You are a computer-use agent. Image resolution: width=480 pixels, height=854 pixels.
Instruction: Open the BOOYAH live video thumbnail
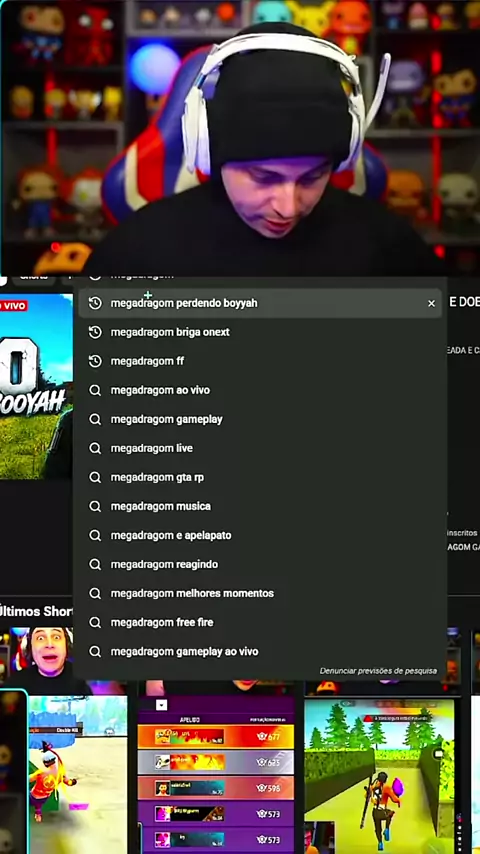click(36, 387)
